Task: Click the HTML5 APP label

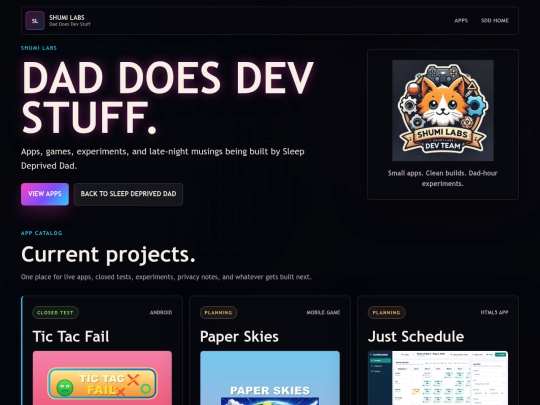Action: click(494, 312)
